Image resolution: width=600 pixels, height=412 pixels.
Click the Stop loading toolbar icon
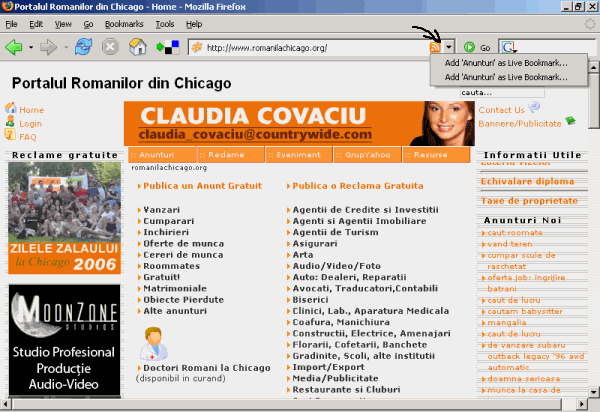click(x=111, y=47)
